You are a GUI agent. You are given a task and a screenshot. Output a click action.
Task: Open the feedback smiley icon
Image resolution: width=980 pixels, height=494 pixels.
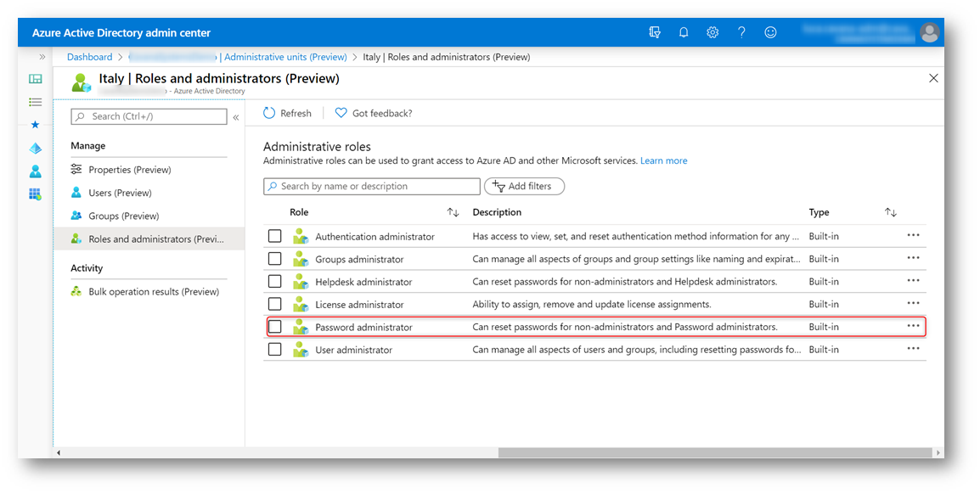coord(770,32)
